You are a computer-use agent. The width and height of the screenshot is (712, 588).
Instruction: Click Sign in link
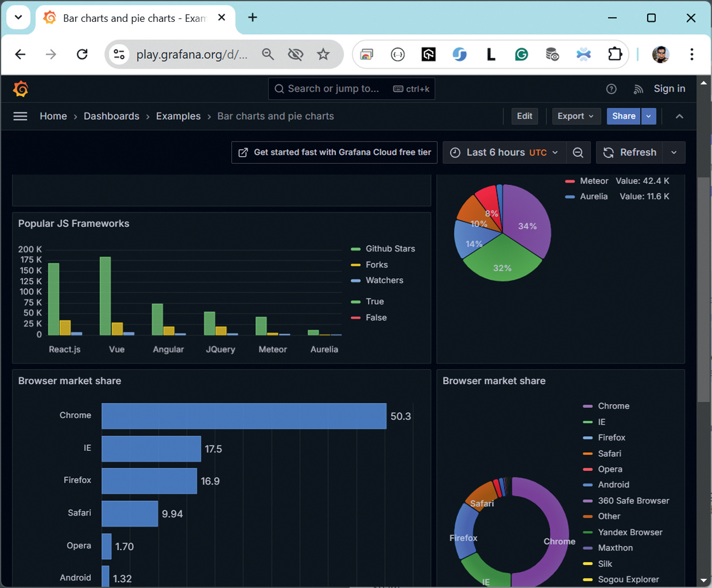pos(670,89)
